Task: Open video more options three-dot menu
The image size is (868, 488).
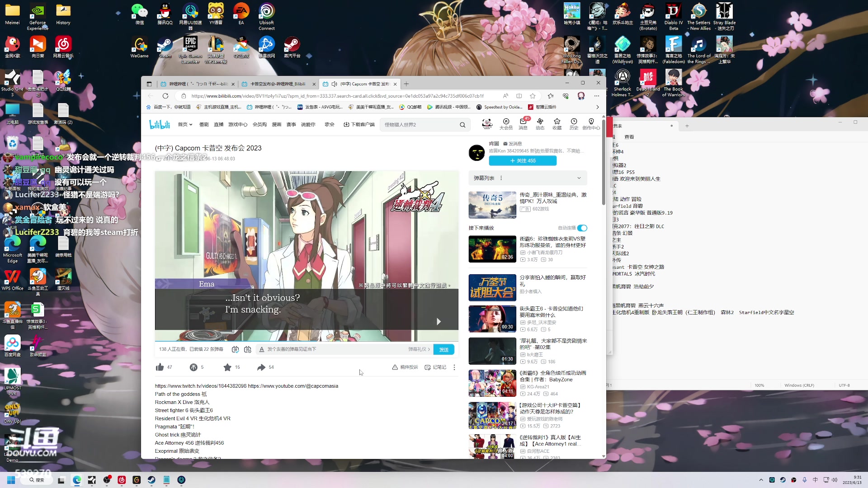Action: (454, 367)
